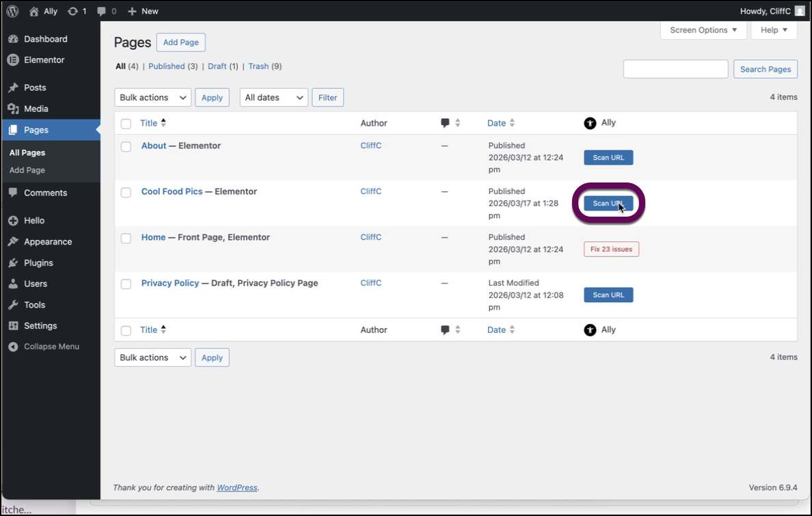Open the Privacy Policy page title link

tap(170, 283)
